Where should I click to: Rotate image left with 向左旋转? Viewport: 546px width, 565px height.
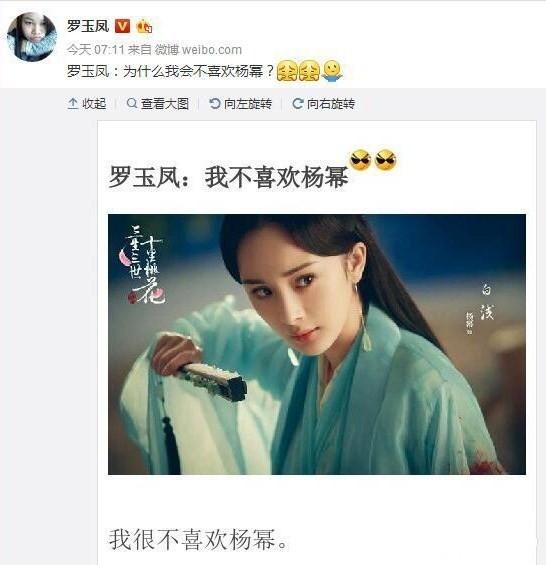click(x=240, y=104)
